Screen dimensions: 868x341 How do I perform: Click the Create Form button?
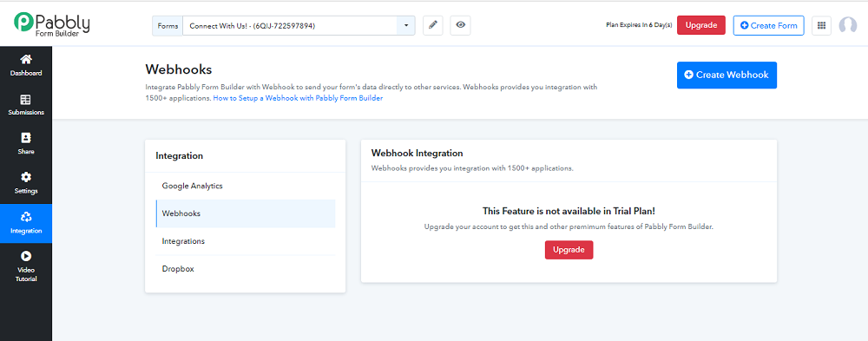coord(768,25)
